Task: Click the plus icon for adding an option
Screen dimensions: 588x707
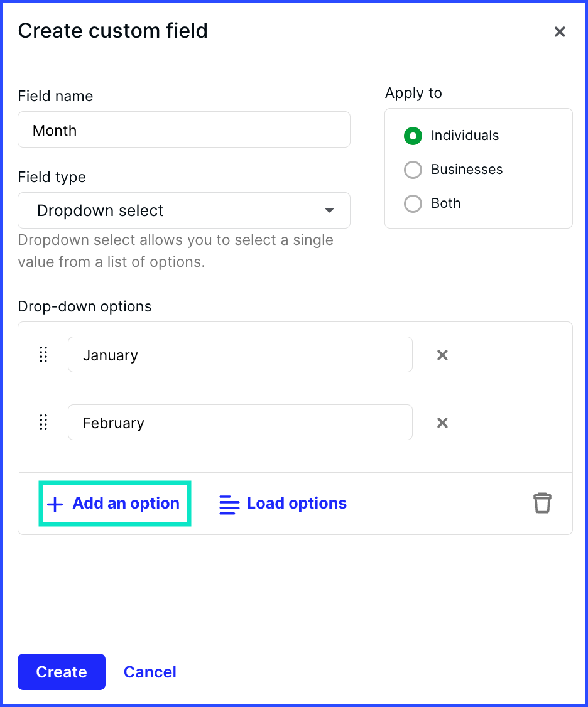Action: [55, 504]
